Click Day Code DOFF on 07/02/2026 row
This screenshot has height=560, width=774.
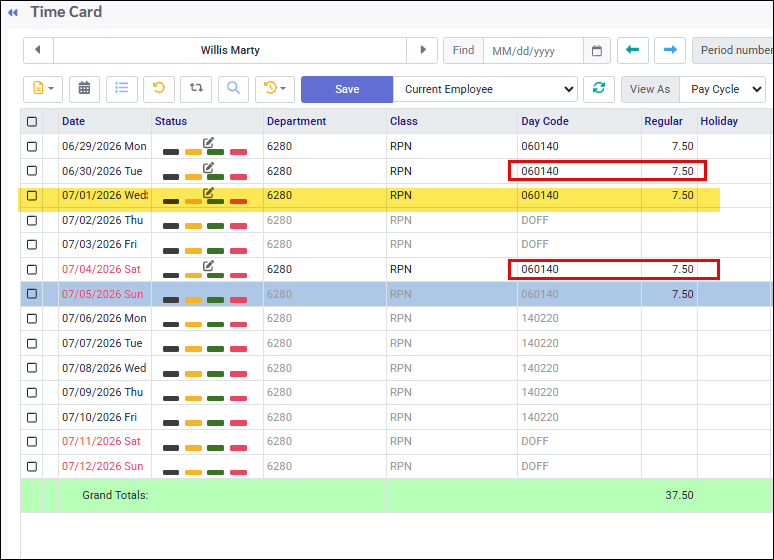click(535, 220)
